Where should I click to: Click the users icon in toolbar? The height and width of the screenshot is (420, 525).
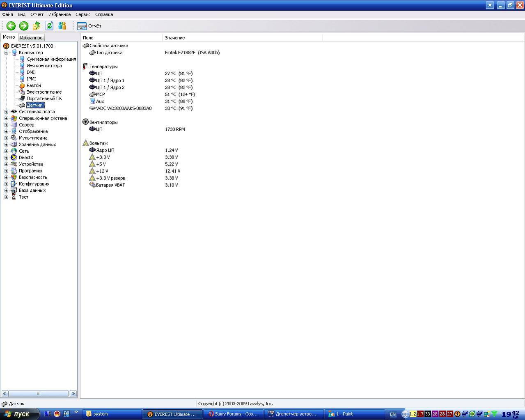tap(62, 26)
